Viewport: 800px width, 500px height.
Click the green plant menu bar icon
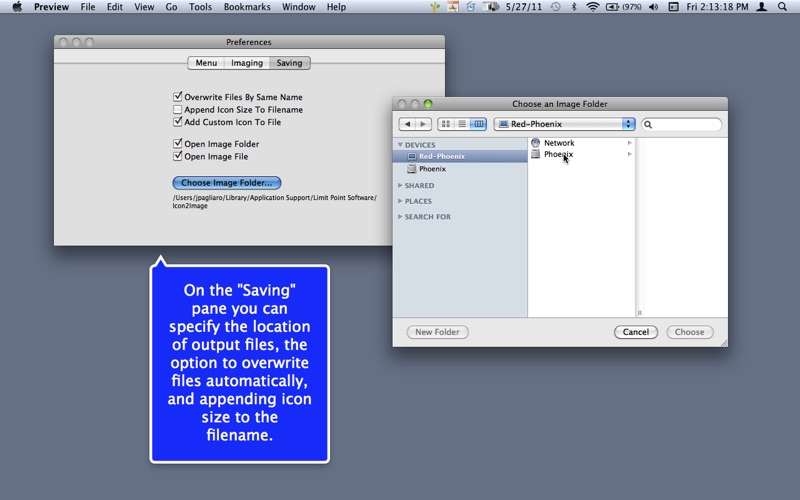tap(435, 7)
